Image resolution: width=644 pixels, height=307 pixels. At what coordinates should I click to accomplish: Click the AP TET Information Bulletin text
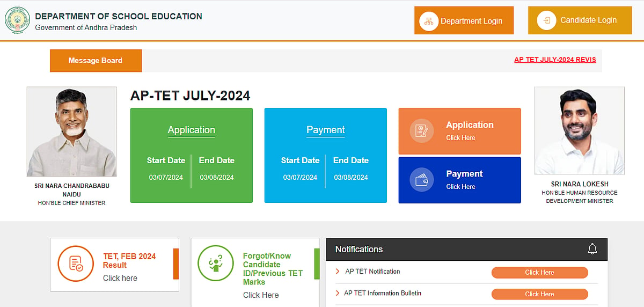tap(383, 293)
